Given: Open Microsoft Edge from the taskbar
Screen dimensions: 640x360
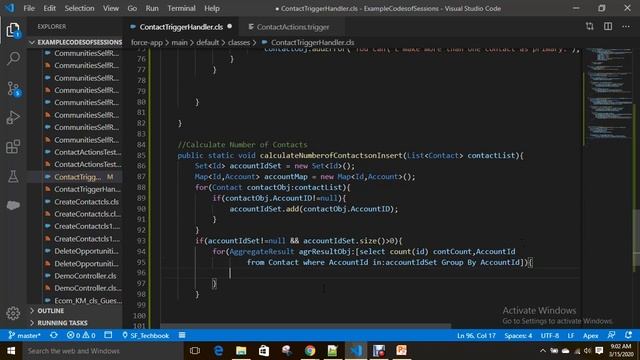Looking at the screenshot, I should point(218,351).
